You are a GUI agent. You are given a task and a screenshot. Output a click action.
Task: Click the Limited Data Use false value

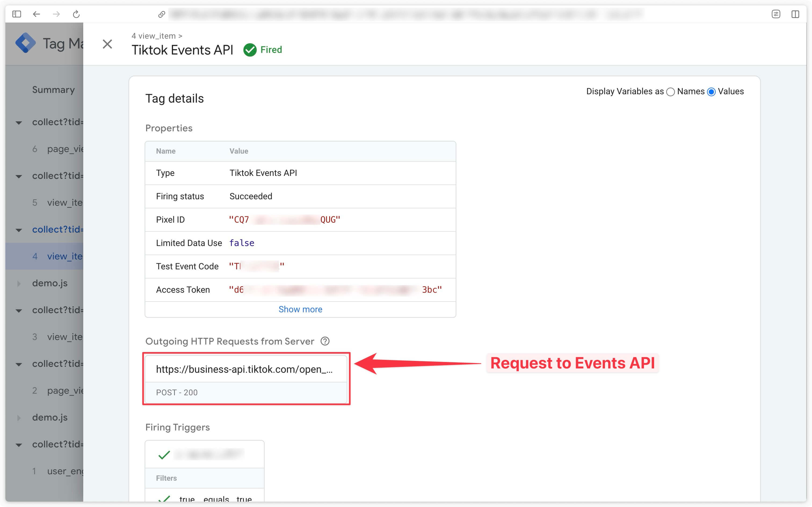pyautogui.click(x=242, y=243)
